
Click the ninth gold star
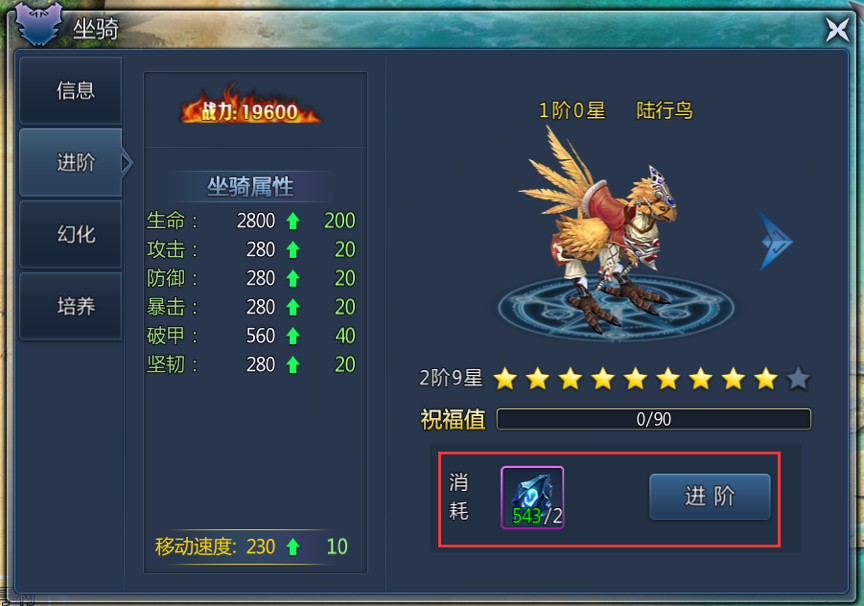click(x=766, y=379)
